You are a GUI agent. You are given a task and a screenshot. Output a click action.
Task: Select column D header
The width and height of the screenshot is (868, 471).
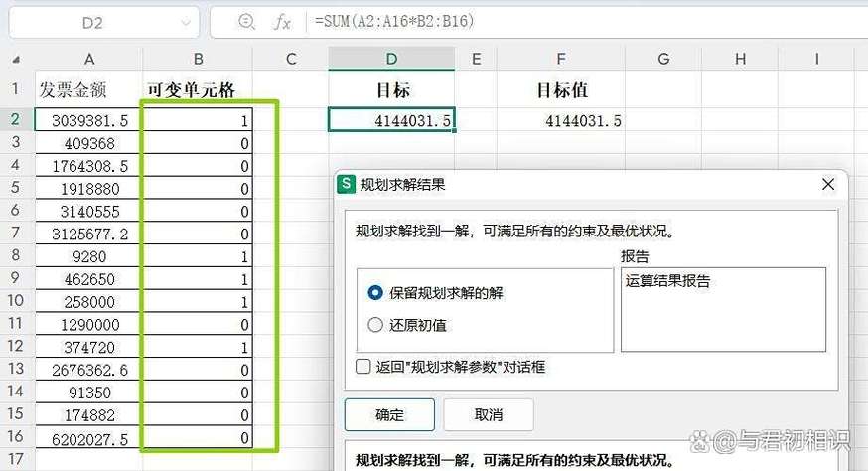391,59
